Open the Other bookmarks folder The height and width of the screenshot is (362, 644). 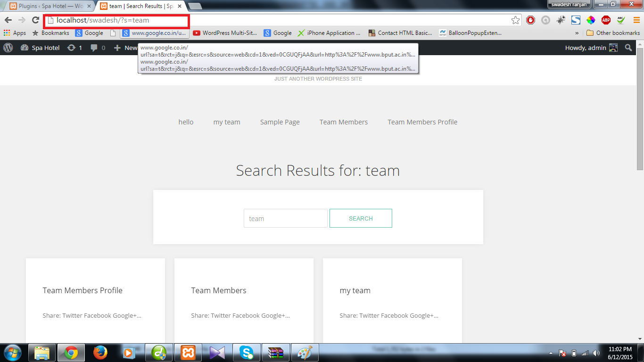click(613, 33)
